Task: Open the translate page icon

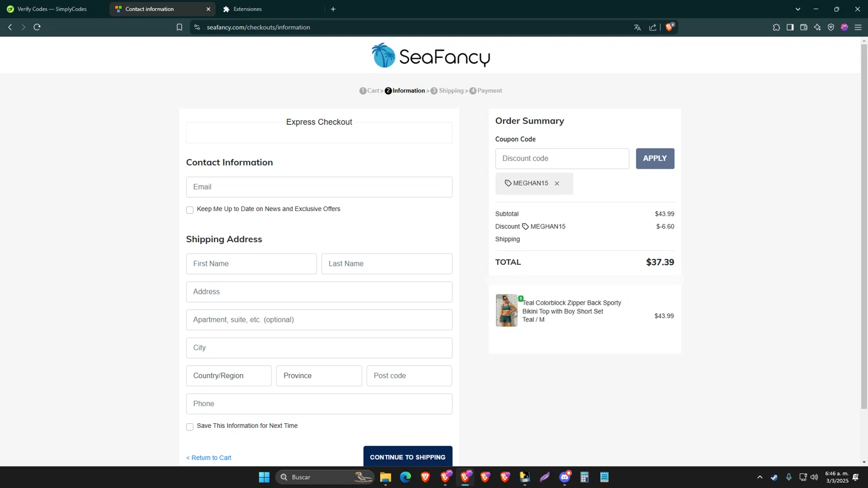Action: click(637, 27)
